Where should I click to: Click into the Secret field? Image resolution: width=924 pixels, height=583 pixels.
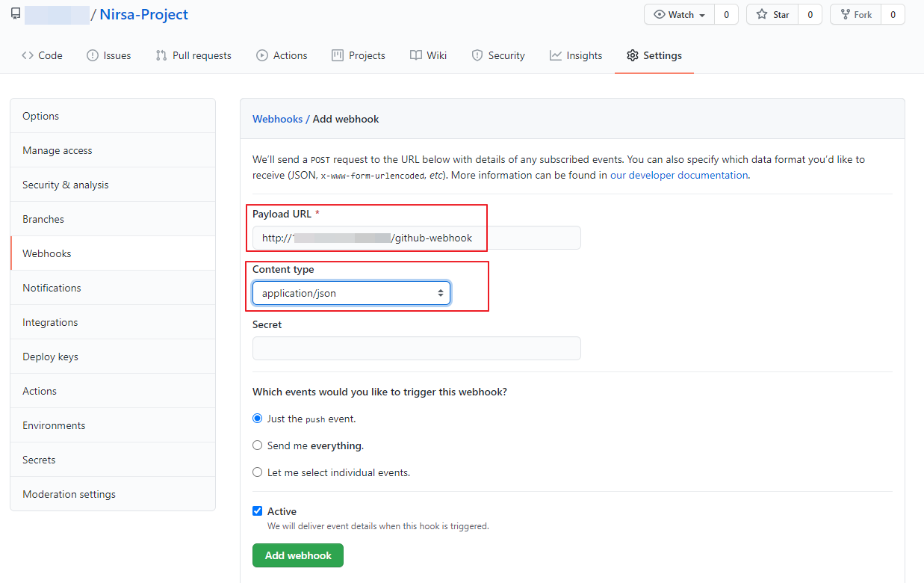coord(416,348)
